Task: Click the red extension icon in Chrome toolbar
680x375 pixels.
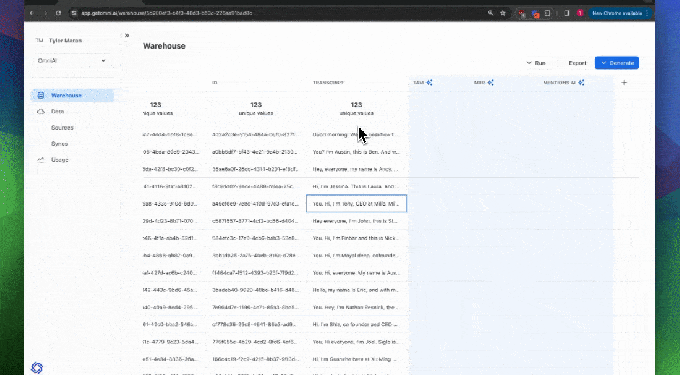Action: pyautogui.click(x=522, y=13)
